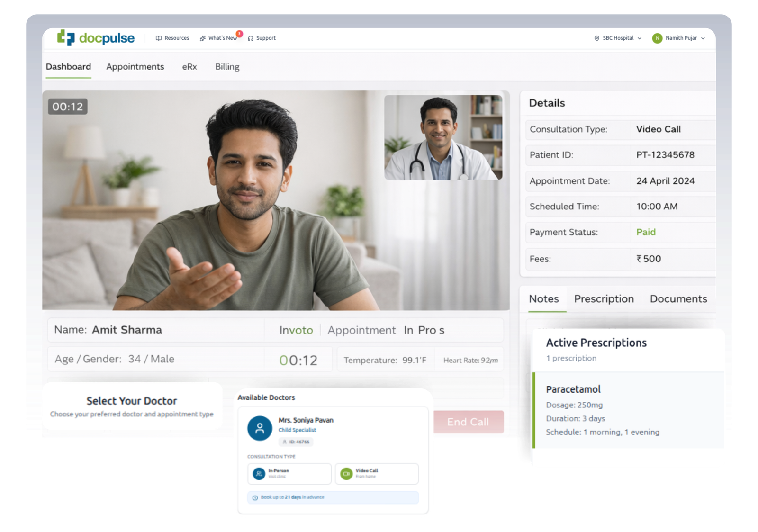Image resolution: width=758 pixels, height=532 pixels.
Task: Switch to the eRx tab
Action: click(x=189, y=67)
